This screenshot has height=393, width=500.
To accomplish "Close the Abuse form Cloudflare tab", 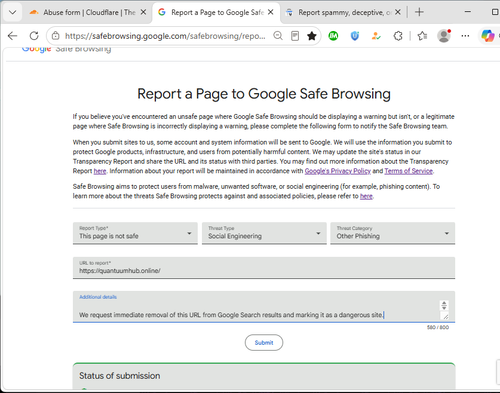I will pyautogui.click(x=143, y=12).
